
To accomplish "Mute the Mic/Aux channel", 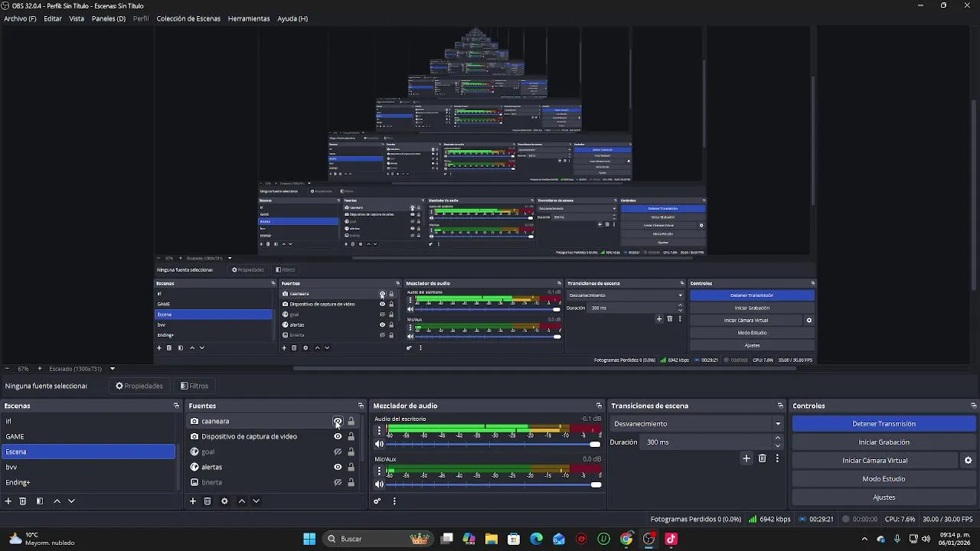I will 379,484.
